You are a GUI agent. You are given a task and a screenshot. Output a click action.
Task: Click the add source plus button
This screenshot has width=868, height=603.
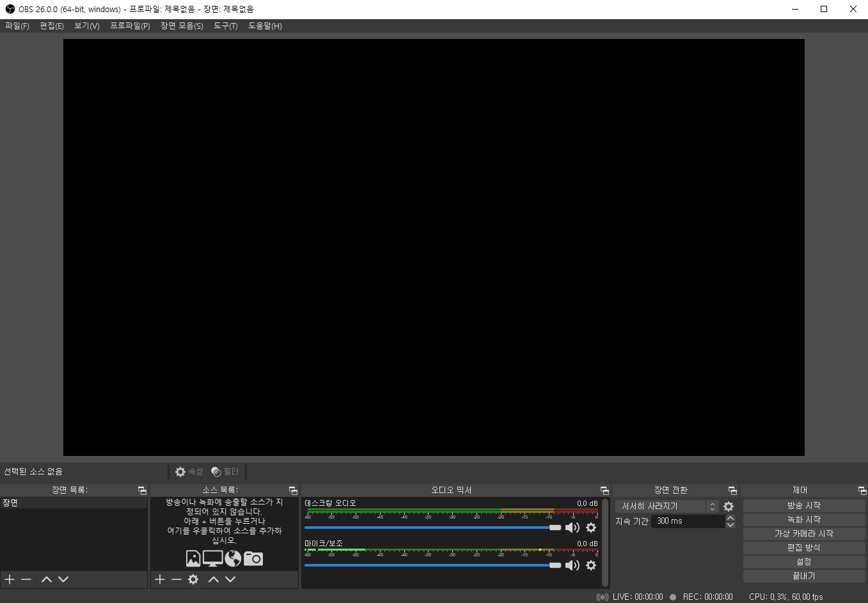point(160,579)
